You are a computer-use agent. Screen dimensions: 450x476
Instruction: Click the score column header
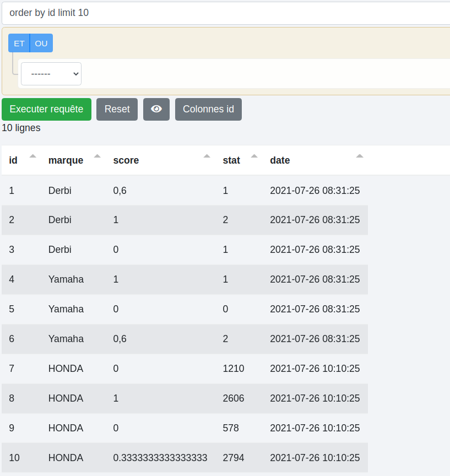pyautogui.click(x=126, y=160)
